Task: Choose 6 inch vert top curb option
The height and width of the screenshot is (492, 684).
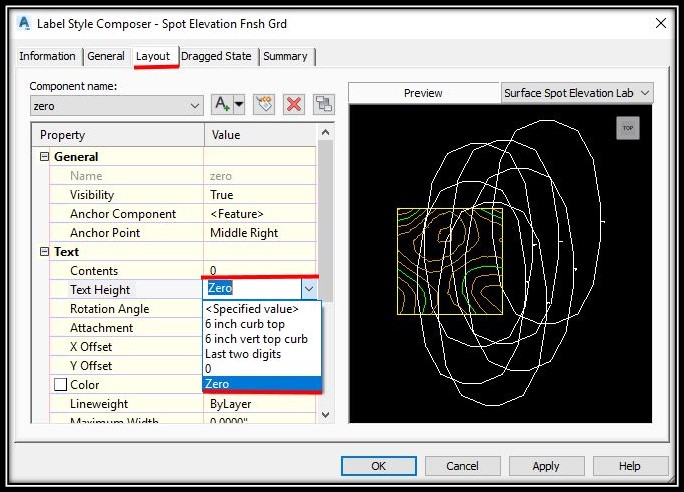Action: 262,339
